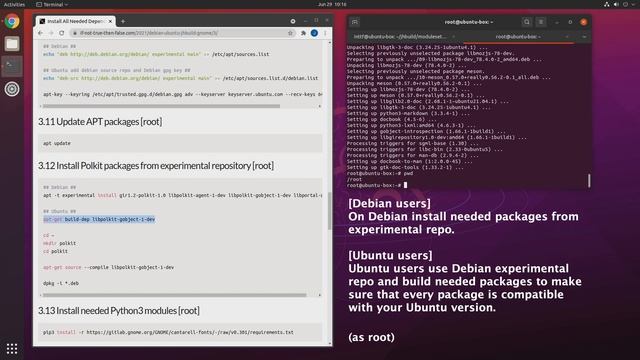The width and height of the screenshot is (640, 360).
Task: Close the Terminal window with orange button
Action: 584,22
